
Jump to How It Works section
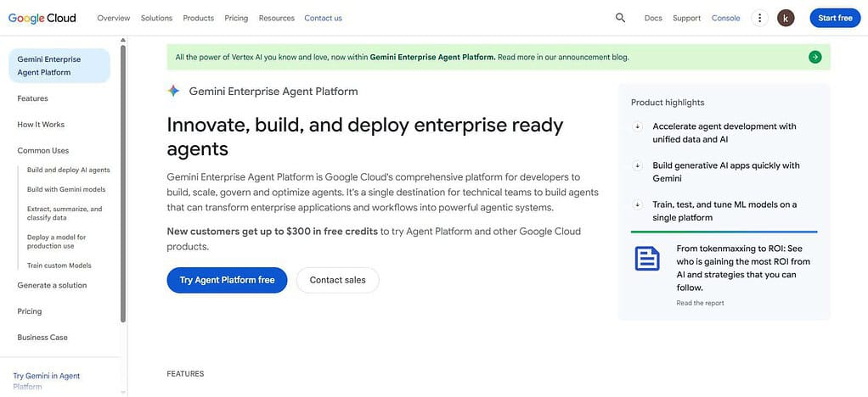point(41,125)
